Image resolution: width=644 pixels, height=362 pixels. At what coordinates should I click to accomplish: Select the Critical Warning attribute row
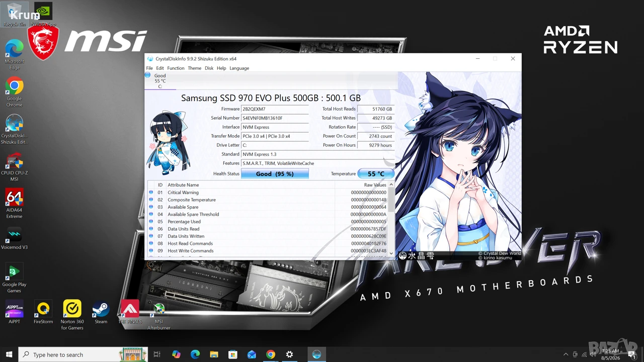[268, 193]
